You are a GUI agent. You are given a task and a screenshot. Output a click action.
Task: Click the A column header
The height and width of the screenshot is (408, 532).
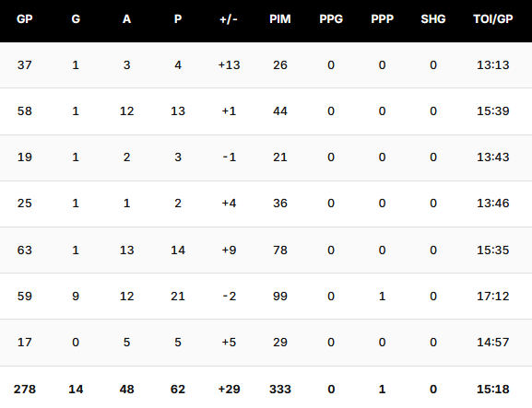coord(127,19)
